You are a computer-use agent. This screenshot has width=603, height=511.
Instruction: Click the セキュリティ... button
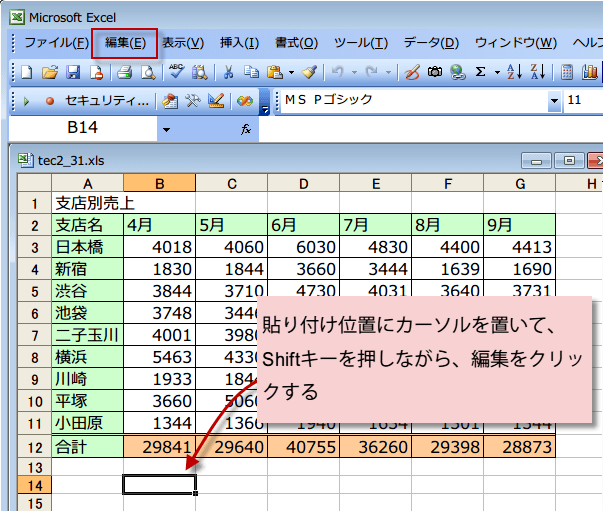pos(106,101)
